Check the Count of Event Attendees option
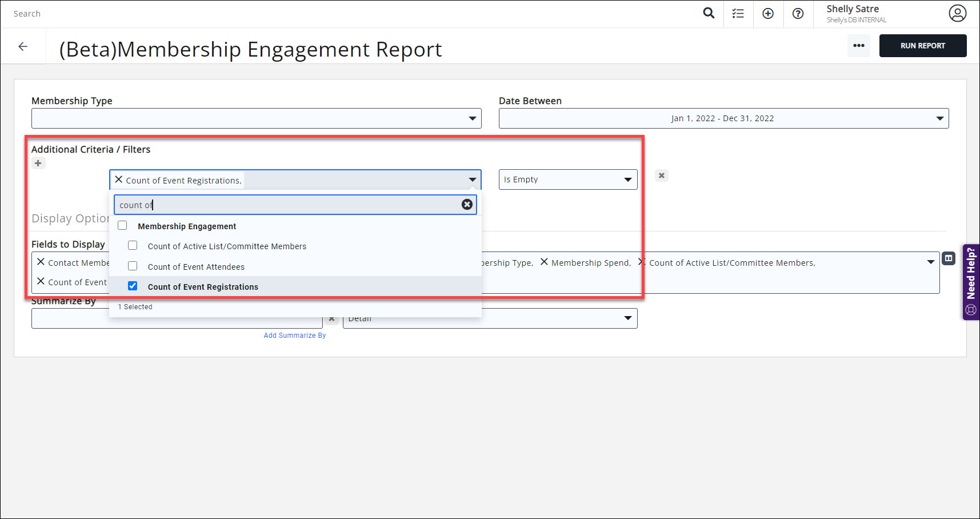The height and width of the screenshot is (519, 980). [133, 266]
